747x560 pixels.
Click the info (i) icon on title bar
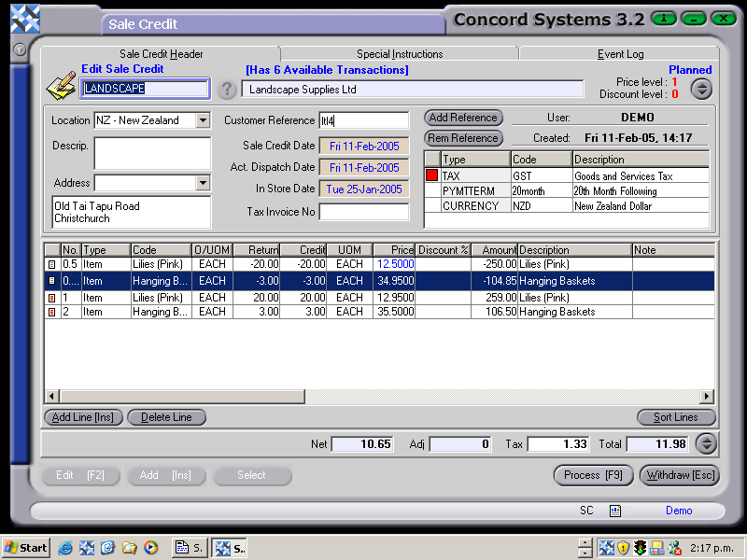tap(663, 18)
